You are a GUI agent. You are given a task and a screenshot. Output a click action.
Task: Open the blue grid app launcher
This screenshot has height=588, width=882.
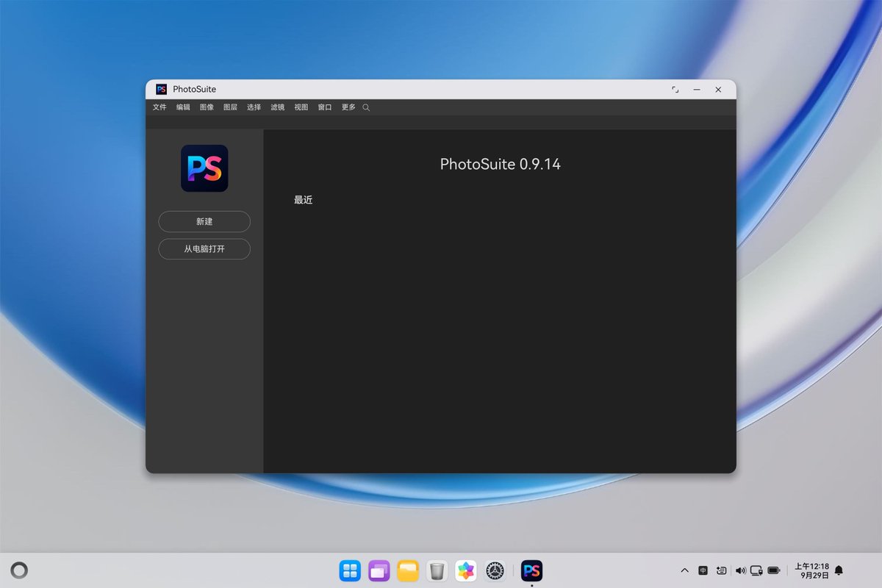point(350,570)
